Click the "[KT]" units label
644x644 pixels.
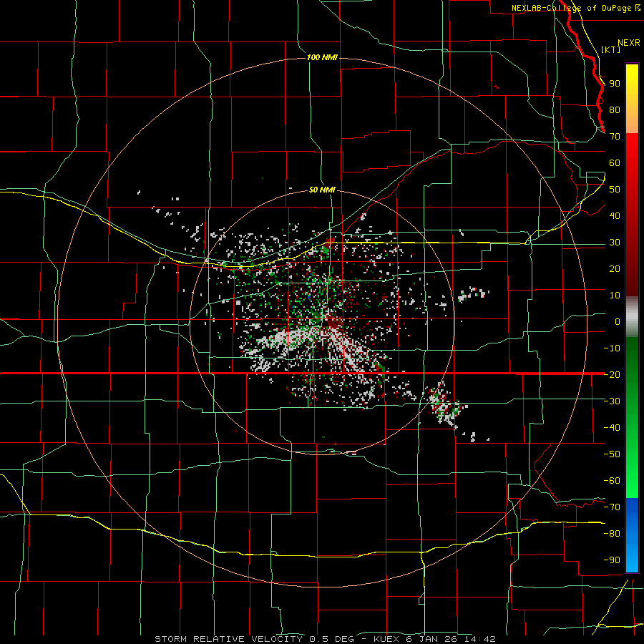(611, 49)
